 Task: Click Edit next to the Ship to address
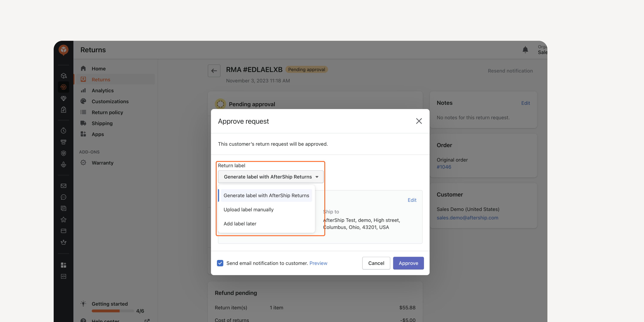[412, 200]
